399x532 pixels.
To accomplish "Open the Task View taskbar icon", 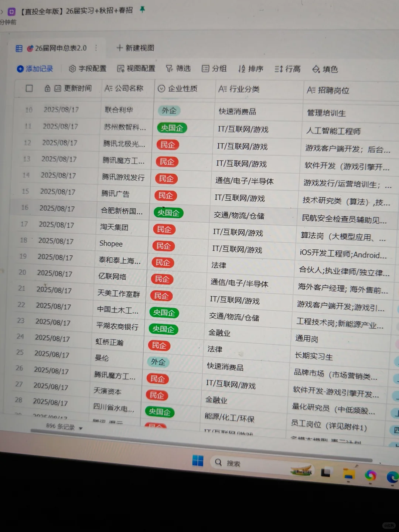I will pyautogui.click(x=325, y=472).
